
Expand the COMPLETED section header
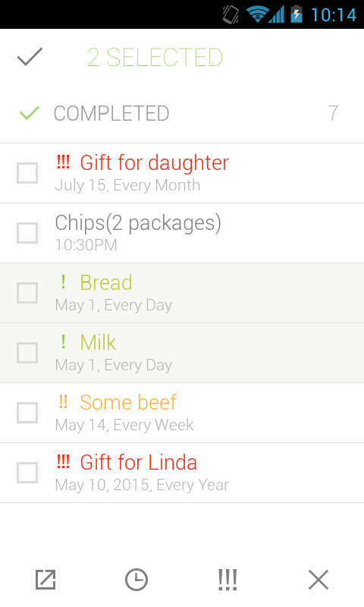(x=182, y=113)
